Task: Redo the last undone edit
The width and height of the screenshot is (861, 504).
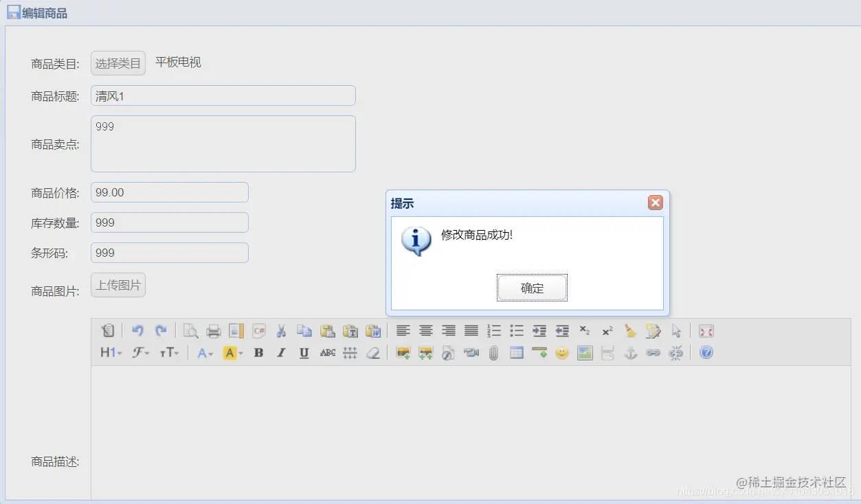Action: click(x=161, y=331)
